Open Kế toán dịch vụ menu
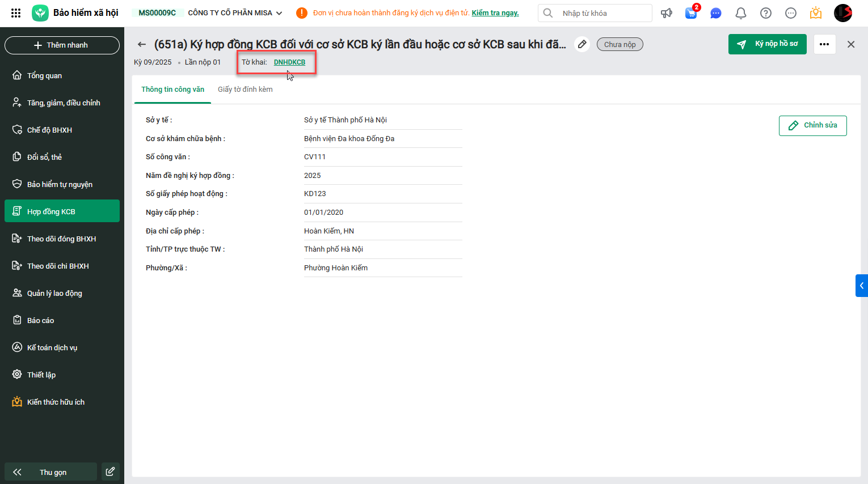This screenshot has width=868, height=484. (62, 347)
